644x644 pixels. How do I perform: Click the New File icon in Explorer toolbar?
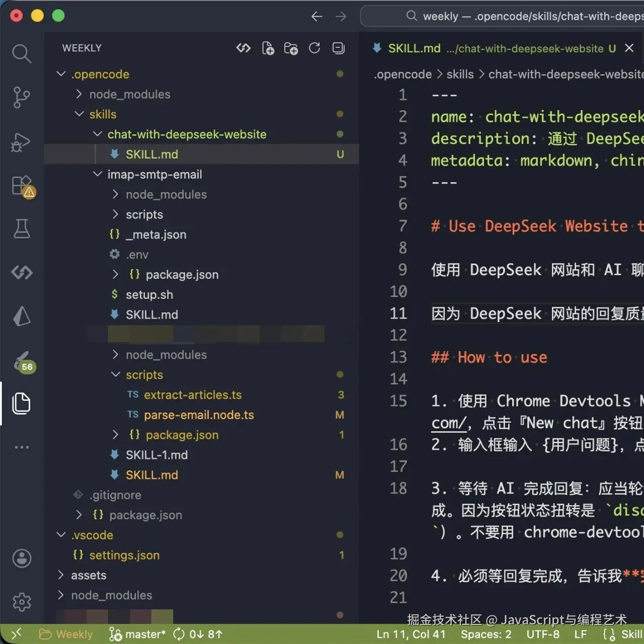tap(268, 48)
